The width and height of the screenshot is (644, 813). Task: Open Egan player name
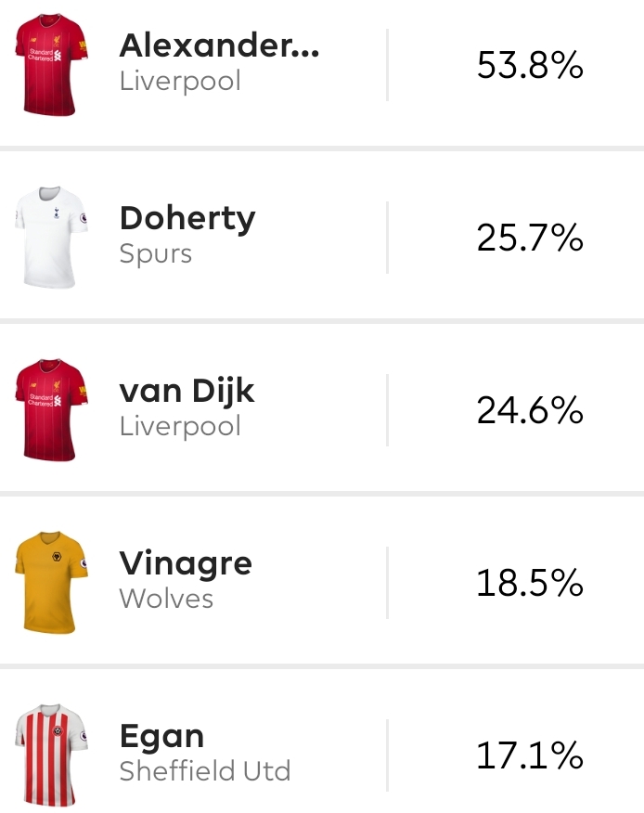tap(161, 737)
